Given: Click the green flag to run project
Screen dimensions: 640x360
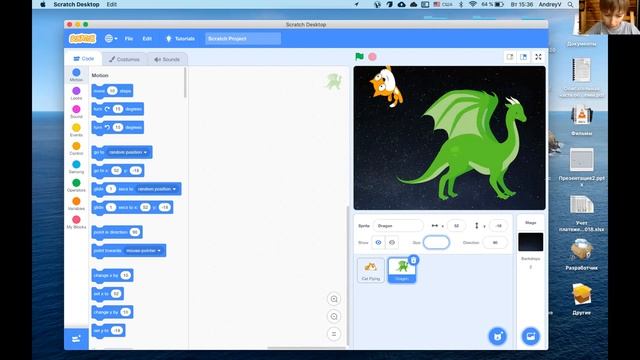Looking at the screenshot, I should pos(359,57).
